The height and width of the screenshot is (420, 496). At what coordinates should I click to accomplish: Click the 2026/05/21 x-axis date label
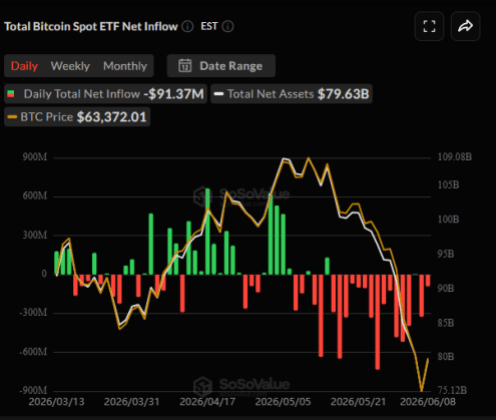[358, 401]
